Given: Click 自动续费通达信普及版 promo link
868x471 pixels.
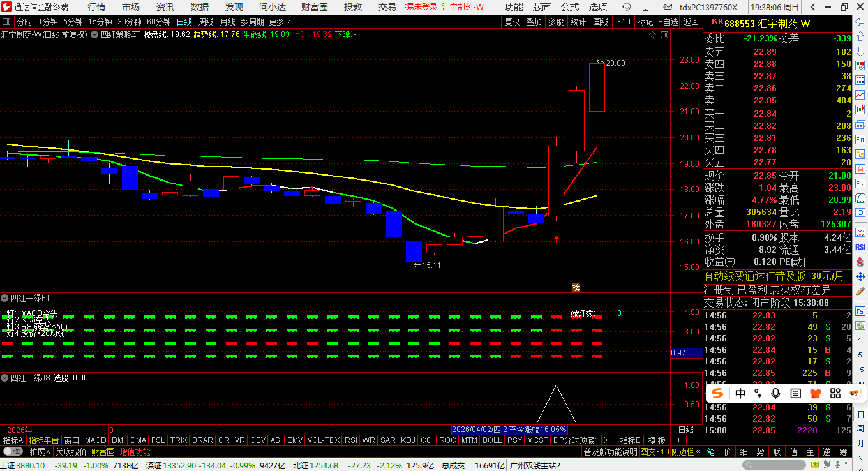Looking at the screenshot, I should click(755, 276).
